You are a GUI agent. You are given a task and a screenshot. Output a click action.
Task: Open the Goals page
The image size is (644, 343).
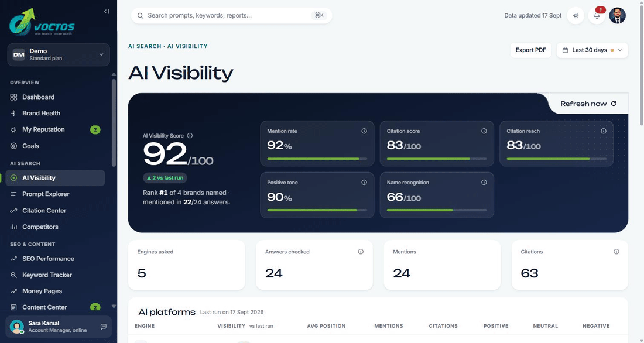click(56, 146)
